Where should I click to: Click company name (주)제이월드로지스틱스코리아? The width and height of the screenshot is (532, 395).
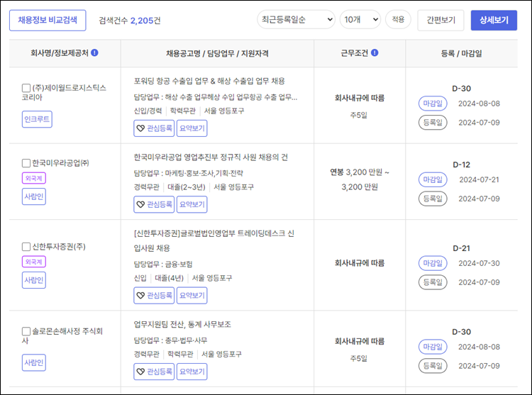point(64,93)
